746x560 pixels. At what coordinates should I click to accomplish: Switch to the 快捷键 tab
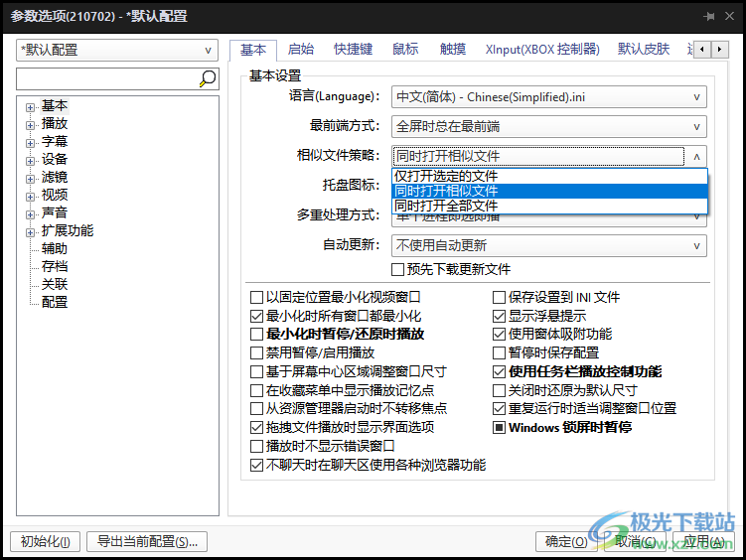(x=353, y=50)
